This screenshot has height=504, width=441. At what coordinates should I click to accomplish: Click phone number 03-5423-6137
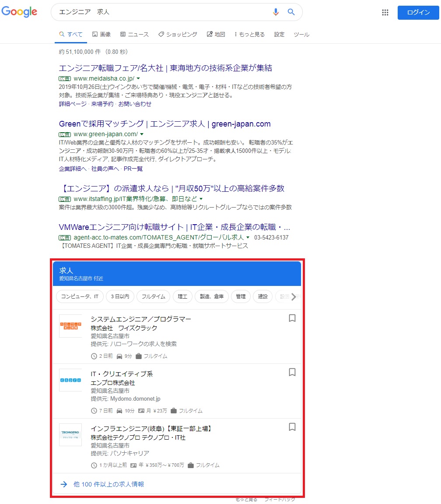271,237
